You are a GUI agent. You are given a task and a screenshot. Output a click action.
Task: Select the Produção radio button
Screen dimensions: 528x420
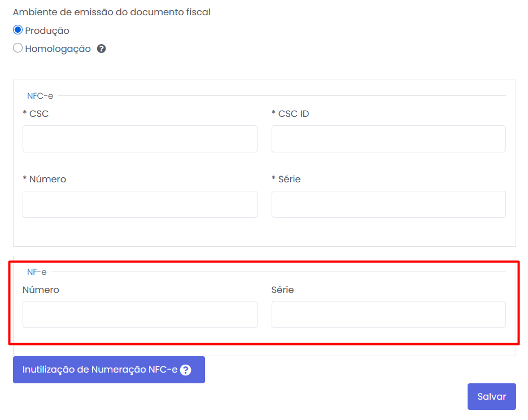(18, 30)
